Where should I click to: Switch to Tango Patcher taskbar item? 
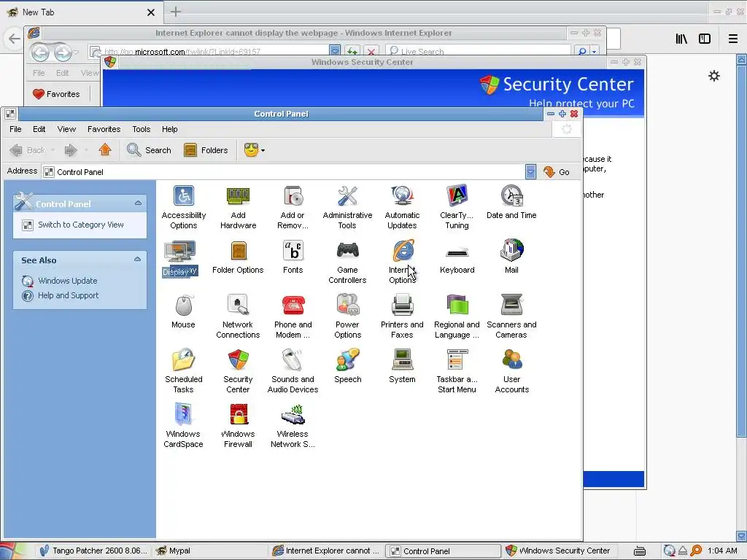[x=93, y=551]
